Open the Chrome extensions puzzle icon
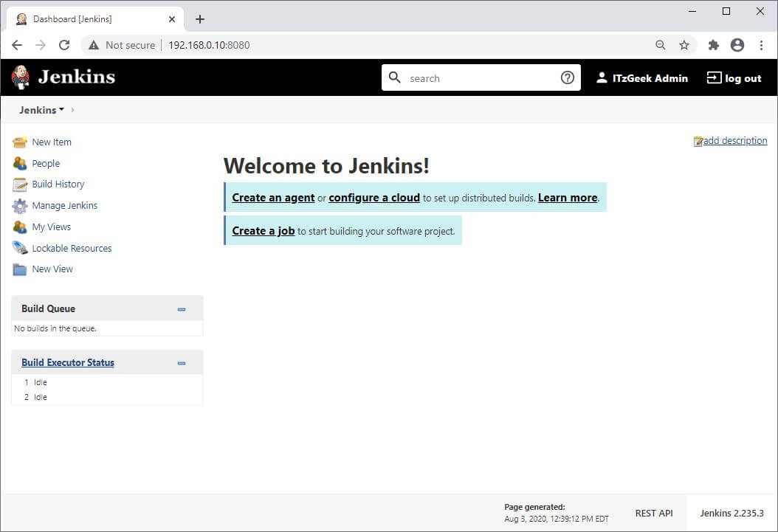This screenshot has width=778, height=532. [714, 45]
